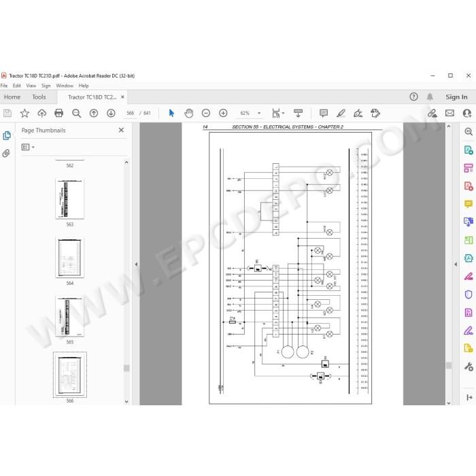Select page 563 thumbnail
Viewport: 476px width, 476px height.
pyautogui.click(x=70, y=199)
